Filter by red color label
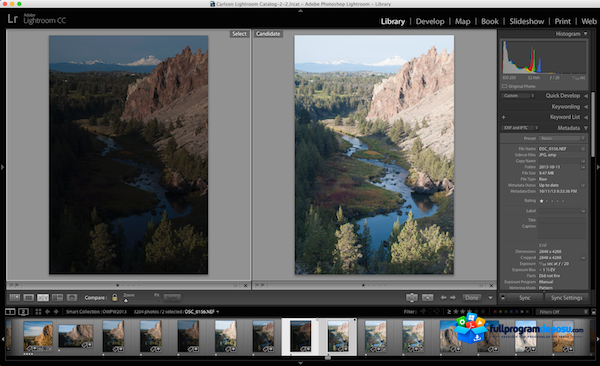The image size is (600, 366). pyautogui.click(x=495, y=312)
